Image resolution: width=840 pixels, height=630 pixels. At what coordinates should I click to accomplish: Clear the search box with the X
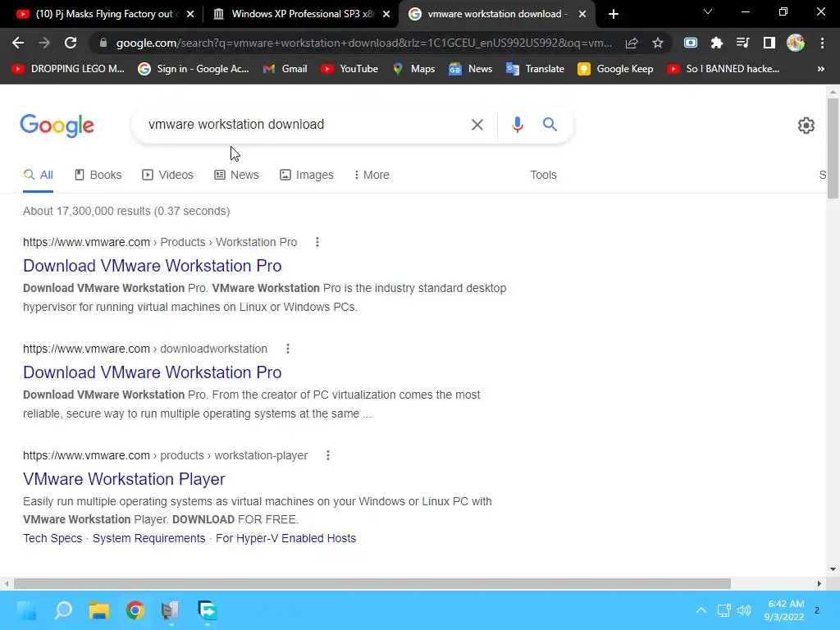click(477, 125)
